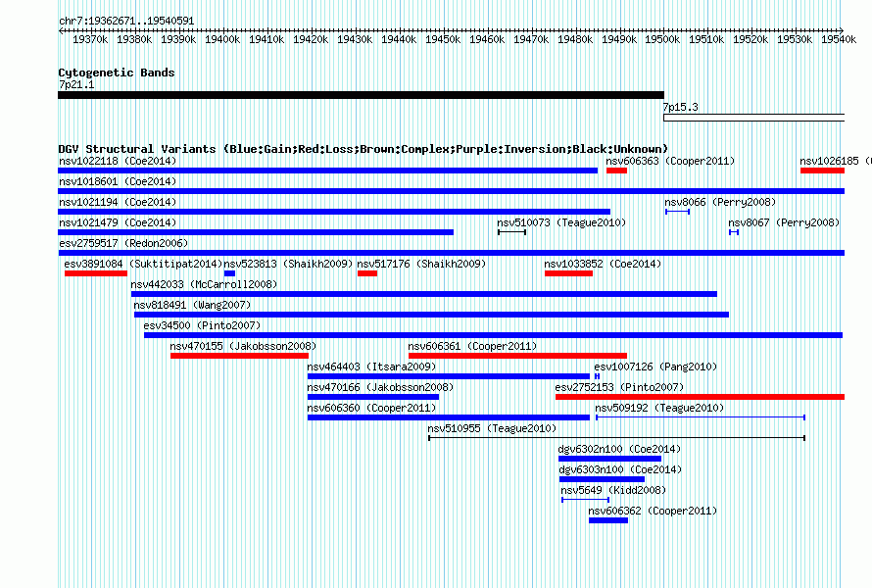Click the 19500k ruler tick label

[x=662, y=39]
